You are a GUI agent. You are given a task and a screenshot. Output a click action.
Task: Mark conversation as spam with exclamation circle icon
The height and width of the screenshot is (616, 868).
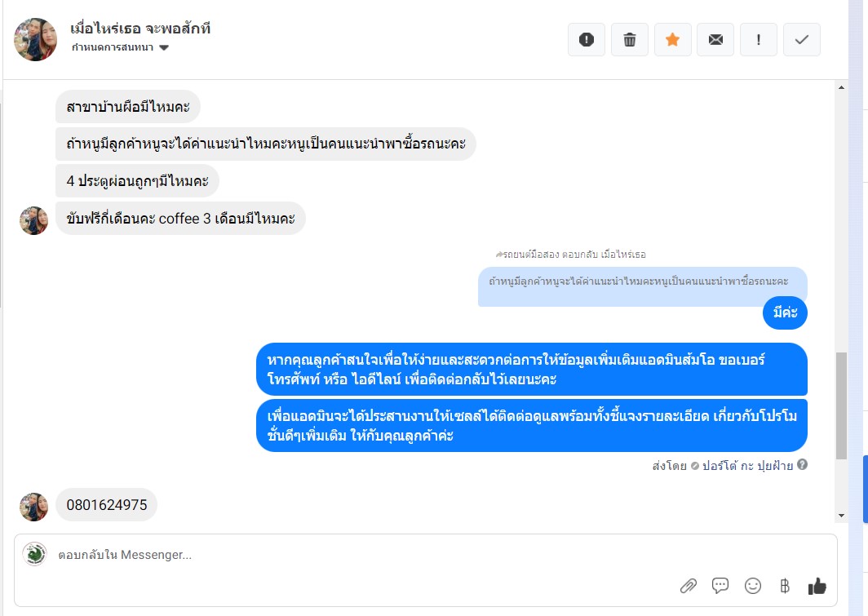[x=587, y=40]
